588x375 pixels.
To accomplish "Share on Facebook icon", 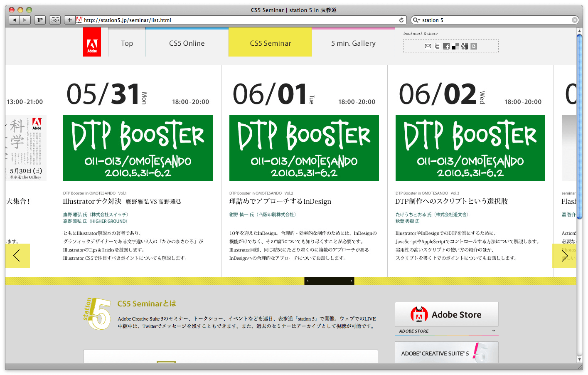I will click(x=446, y=46).
